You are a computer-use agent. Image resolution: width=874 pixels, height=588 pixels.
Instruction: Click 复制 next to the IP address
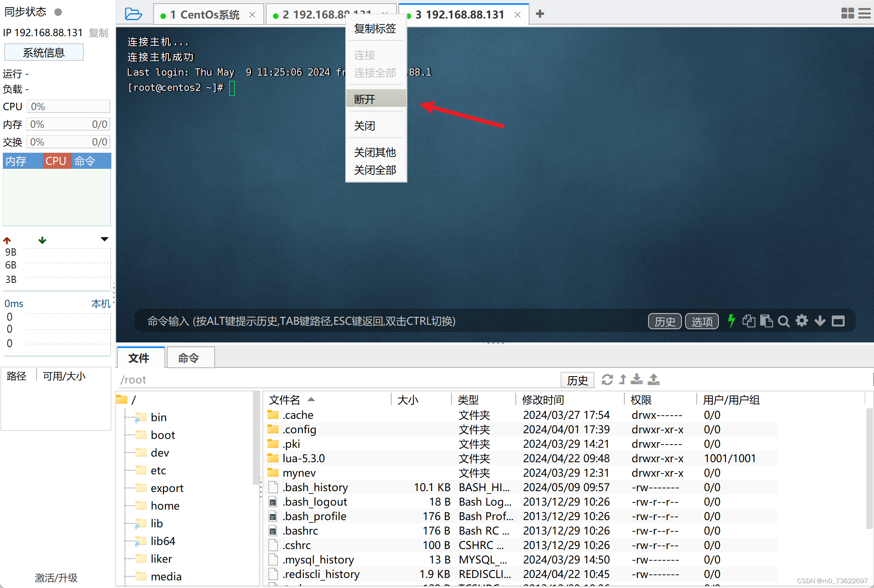tap(98, 33)
